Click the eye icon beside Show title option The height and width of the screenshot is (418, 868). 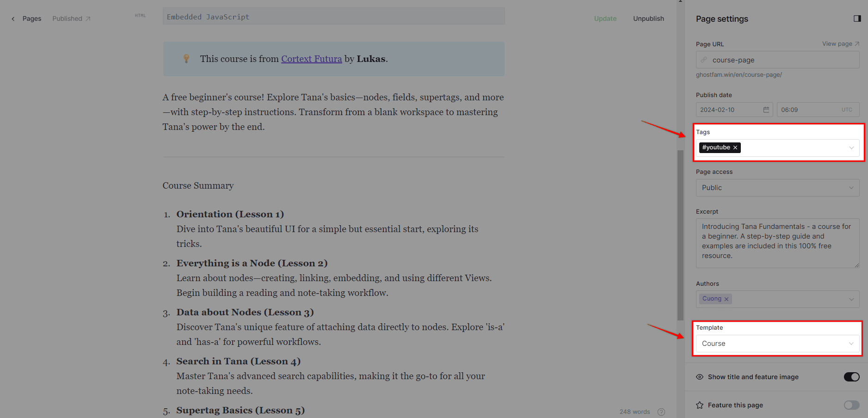tap(699, 377)
